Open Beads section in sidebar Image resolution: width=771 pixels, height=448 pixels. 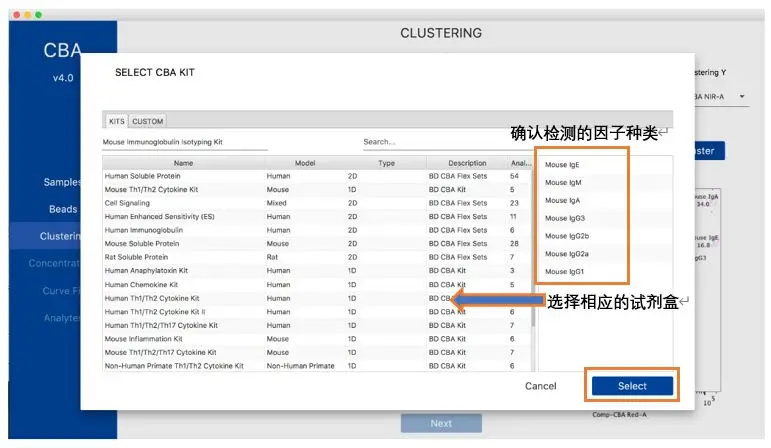[x=63, y=209]
